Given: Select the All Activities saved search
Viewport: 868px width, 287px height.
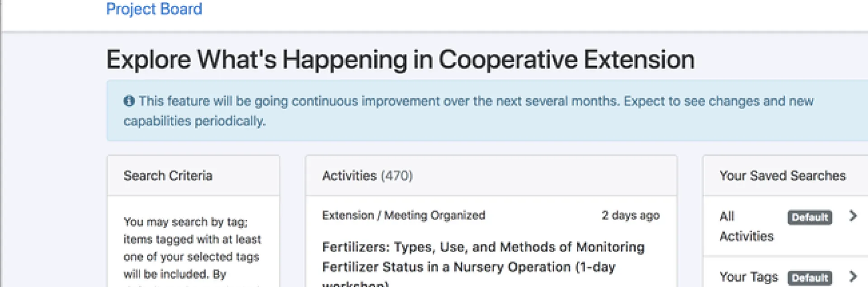Looking at the screenshot, I should (746, 226).
